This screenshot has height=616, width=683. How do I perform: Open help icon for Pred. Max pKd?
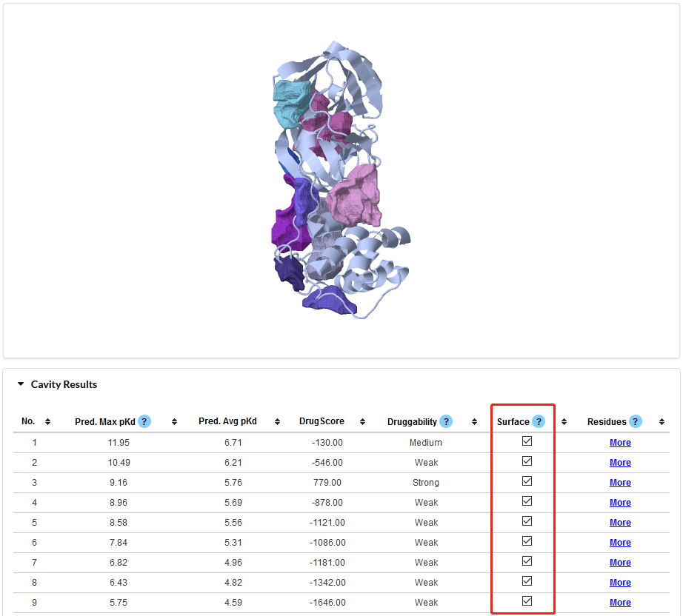point(144,421)
